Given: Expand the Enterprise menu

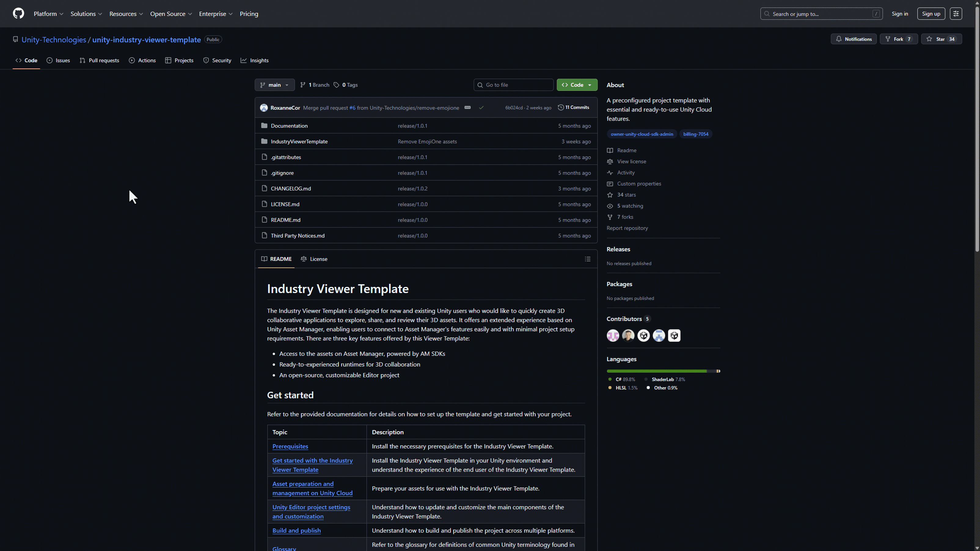Looking at the screenshot, I should (x=216, y=14).
